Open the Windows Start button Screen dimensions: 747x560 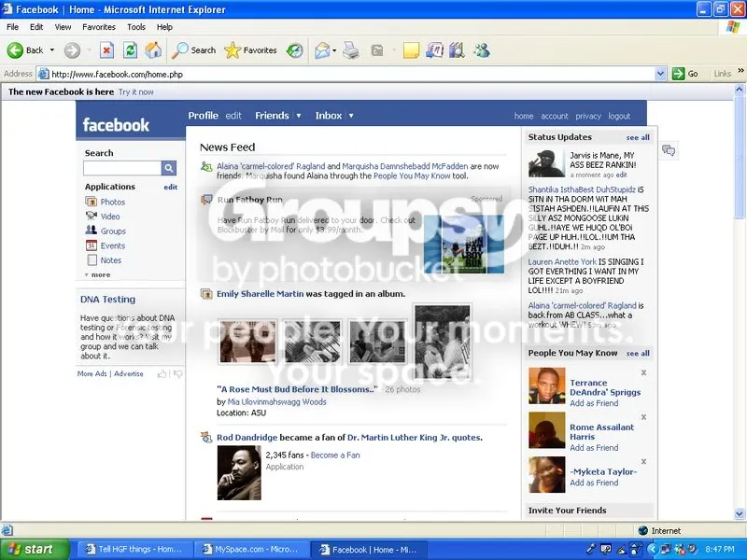pyautogui.click(x=35, y=550)
